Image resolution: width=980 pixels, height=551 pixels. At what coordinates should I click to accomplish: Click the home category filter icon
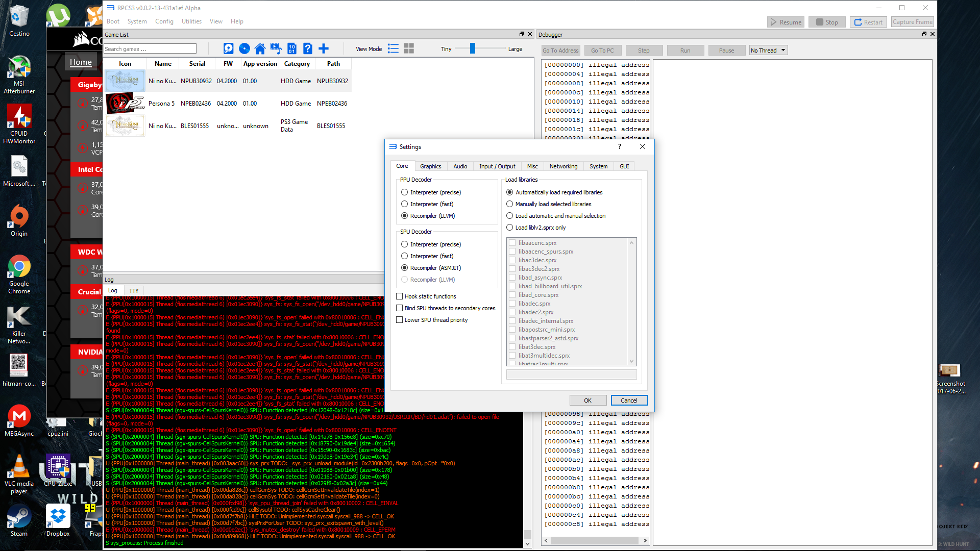(260, 48)
